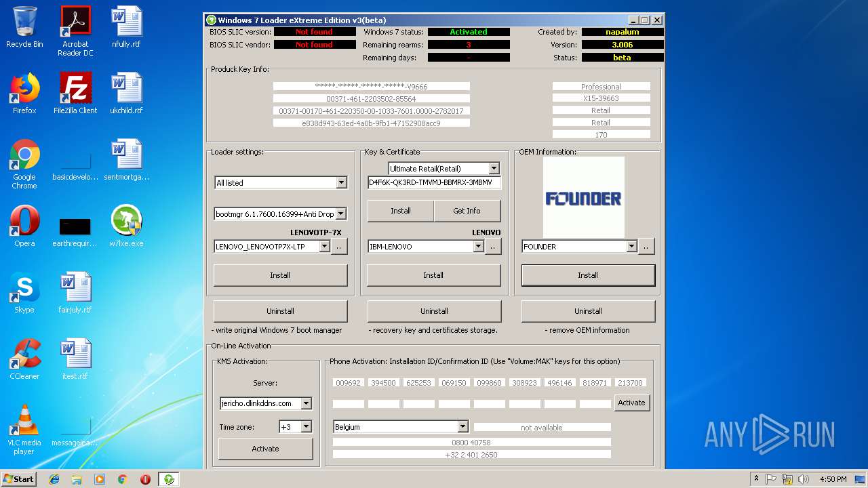868x488 pixels.
Task: Select the earthrequir... black file icon
Action: [x=75, y=232]
